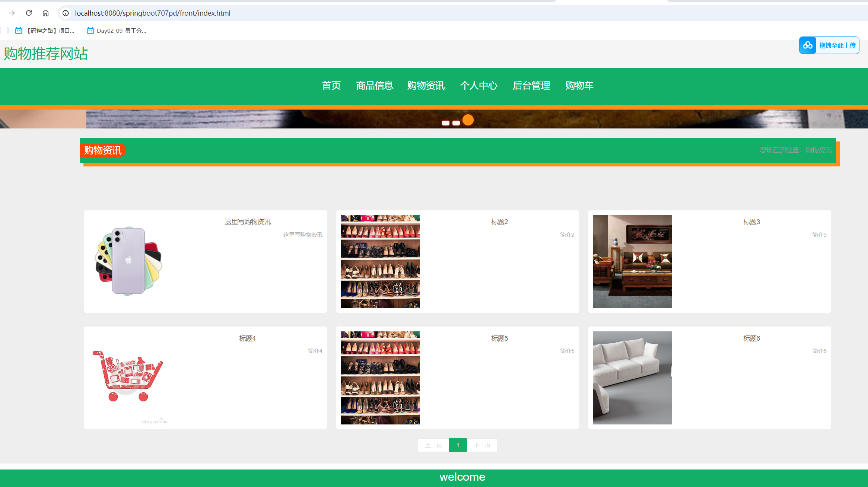Select the first carousel indicator dot
868x487 pixels.
click(x=445, y=123)
